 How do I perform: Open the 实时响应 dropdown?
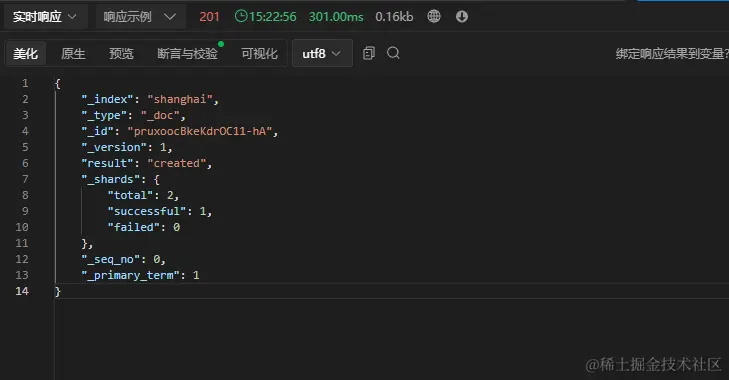45,17
